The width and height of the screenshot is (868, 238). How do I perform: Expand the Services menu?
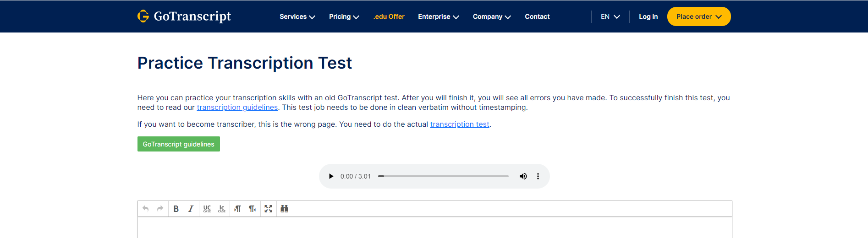[x=297, y=16]
